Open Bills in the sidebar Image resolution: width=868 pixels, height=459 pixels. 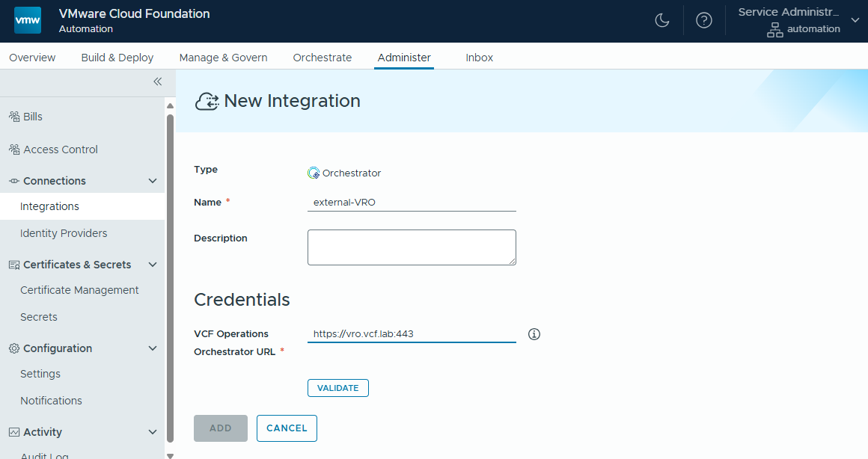pos(33,117)
